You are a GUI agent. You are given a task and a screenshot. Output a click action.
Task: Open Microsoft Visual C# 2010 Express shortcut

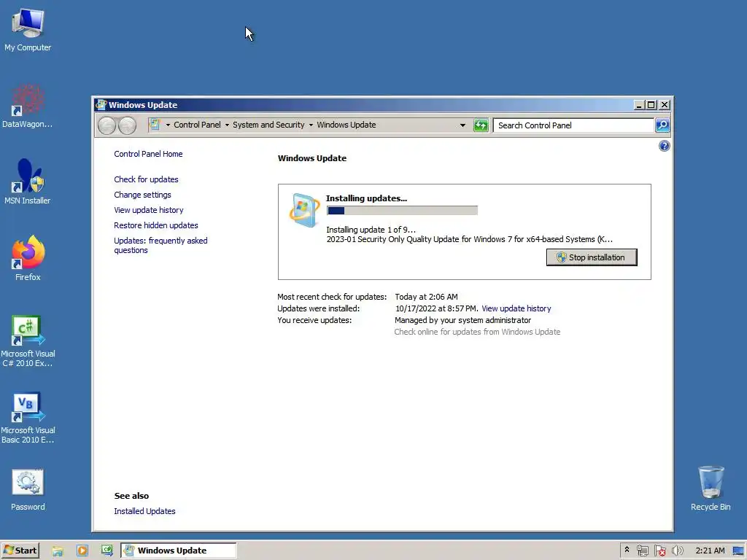pyautogui.click(x=28, y=340)
